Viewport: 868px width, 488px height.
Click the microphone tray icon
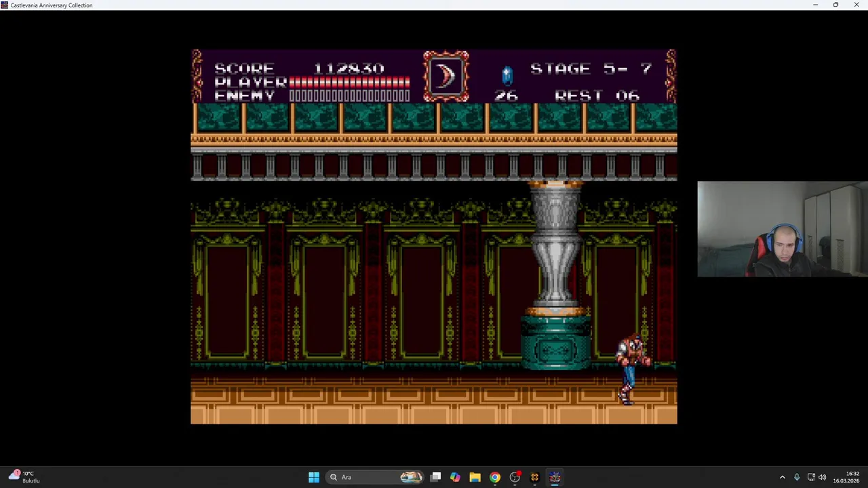[x=797, y=477]
